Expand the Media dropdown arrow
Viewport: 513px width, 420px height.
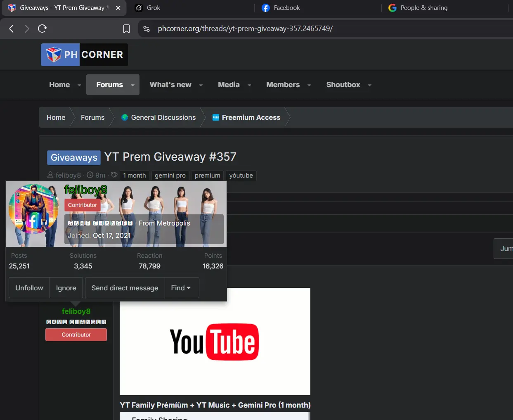249,85
